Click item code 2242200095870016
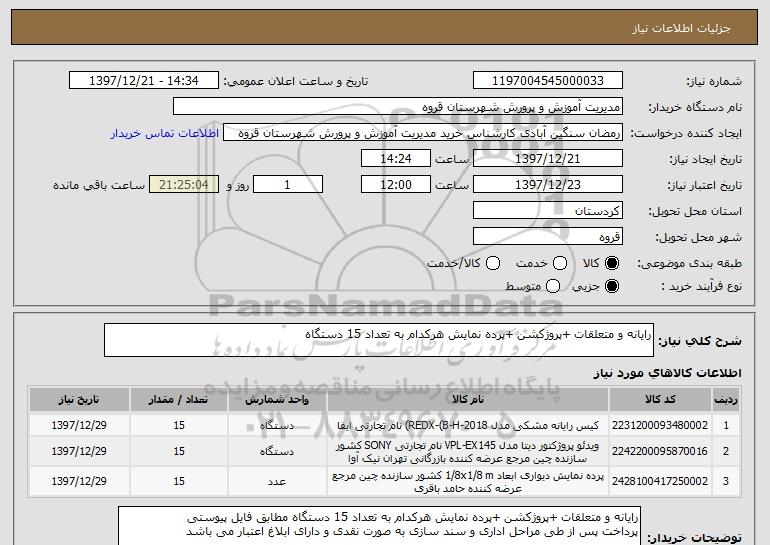The image size is (770, 545). [660, 451]
